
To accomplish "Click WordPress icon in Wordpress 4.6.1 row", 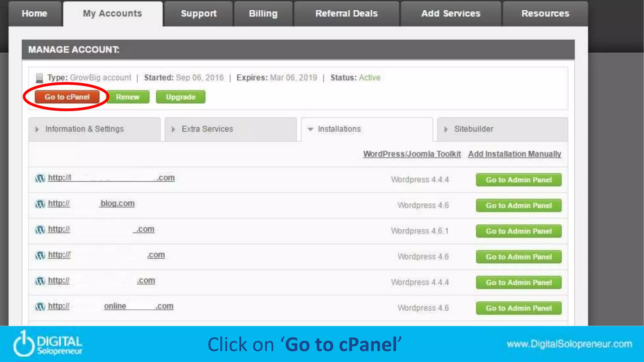I will (x=40, y=230).
